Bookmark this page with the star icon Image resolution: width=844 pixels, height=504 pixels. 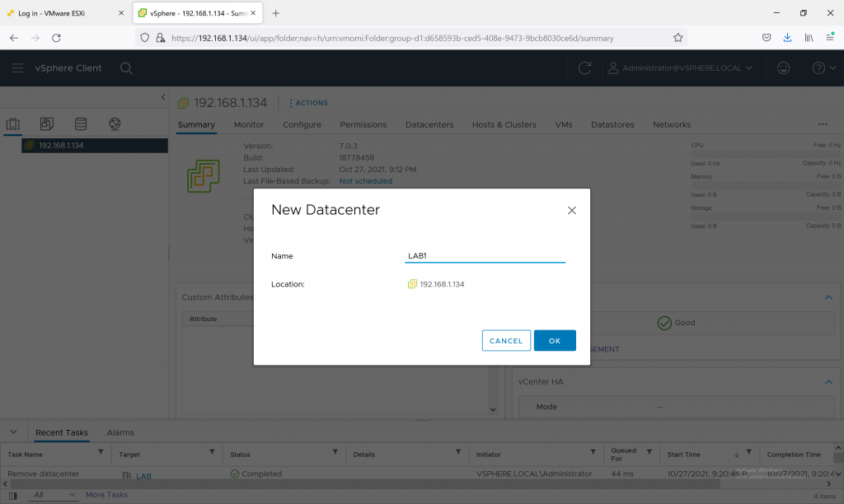pyautogui.click(x=678, y=38)
